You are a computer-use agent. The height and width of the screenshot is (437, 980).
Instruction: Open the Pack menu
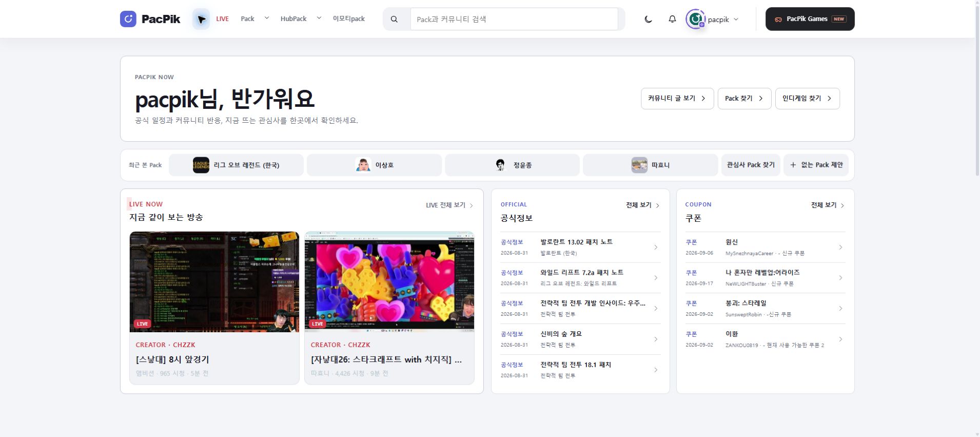coord(247,19)
